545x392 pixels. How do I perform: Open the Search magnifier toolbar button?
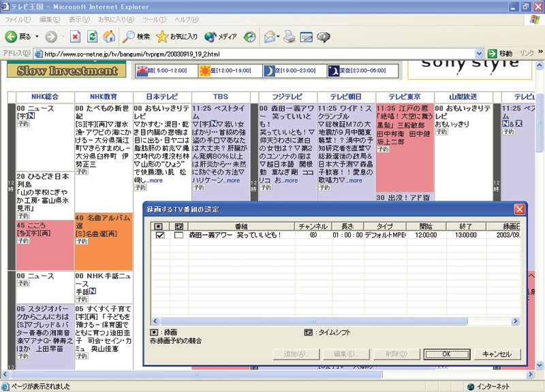[136, 37]
